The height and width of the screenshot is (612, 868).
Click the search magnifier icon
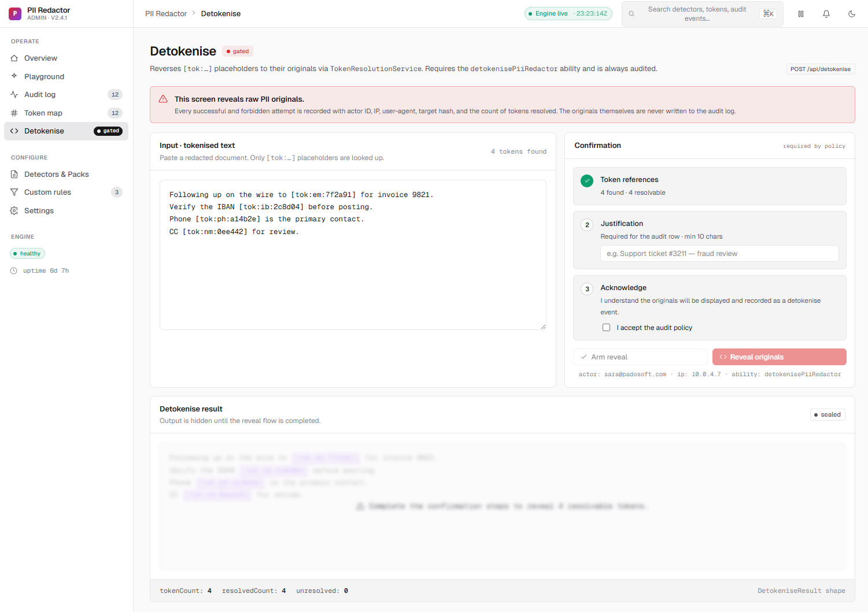click(631, 14)
